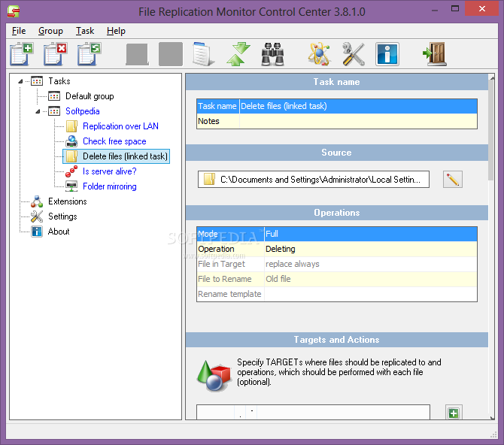Click the Rename template value cell
Viewport: 504px width, 445px height.
click(371, 294)
